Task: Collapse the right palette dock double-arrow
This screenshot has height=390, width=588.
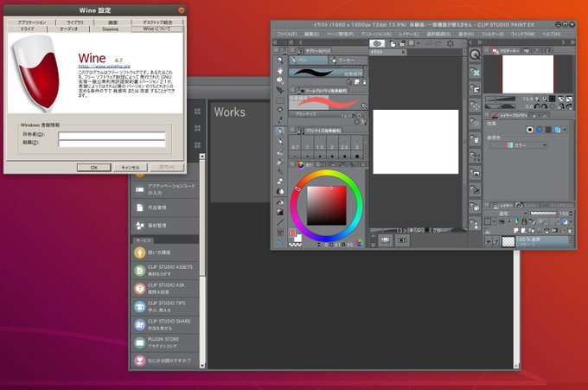Action: coord(572,42)
